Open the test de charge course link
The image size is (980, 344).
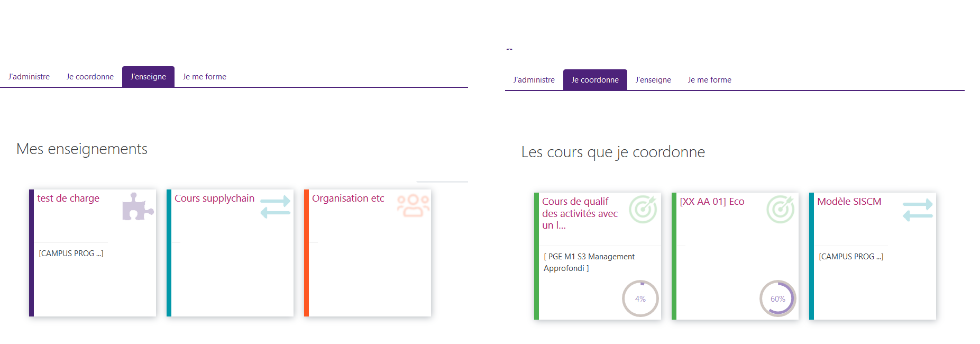pyautogui.click(x=68, y=198)
